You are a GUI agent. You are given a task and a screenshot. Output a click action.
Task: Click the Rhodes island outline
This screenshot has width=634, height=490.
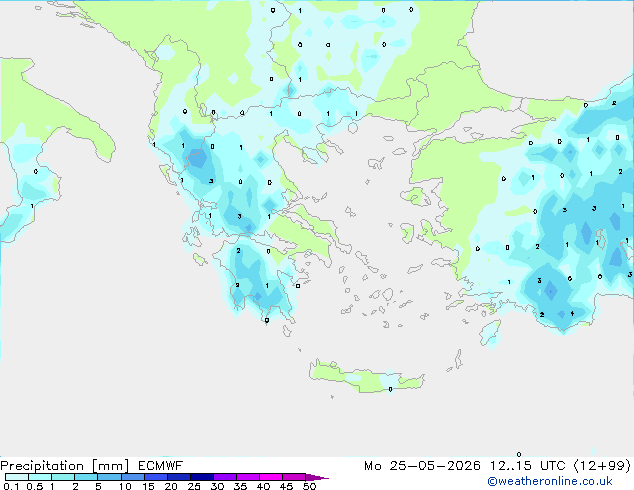490,334
